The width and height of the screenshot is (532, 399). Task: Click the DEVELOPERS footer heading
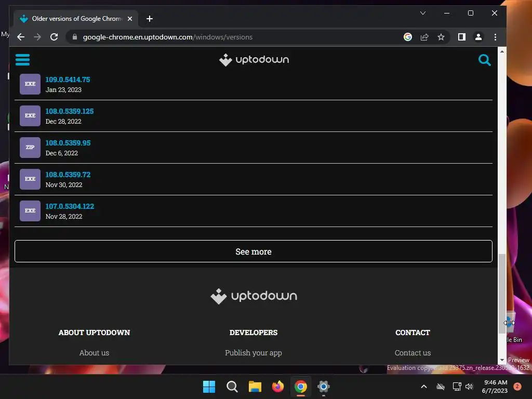pyautogui.click(x=254, y=332)
